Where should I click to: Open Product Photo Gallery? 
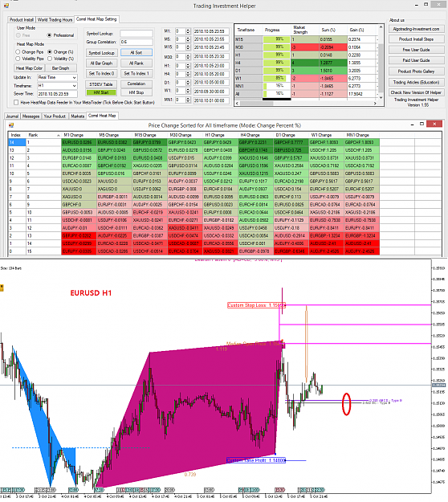pyautogui.click(x=417, y=71)
